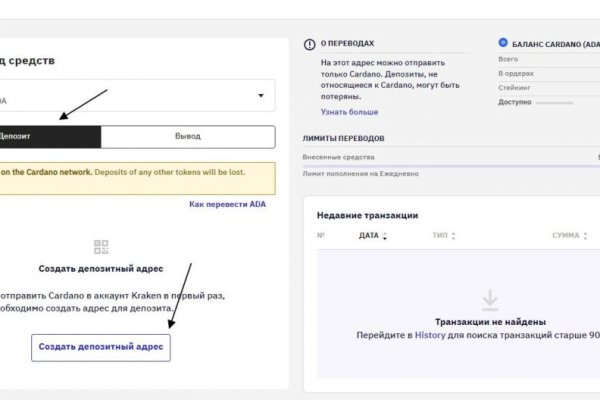Switch to the Вывод tab
Image resolution: width=600 pixels, height=400 pixels.
188,137
